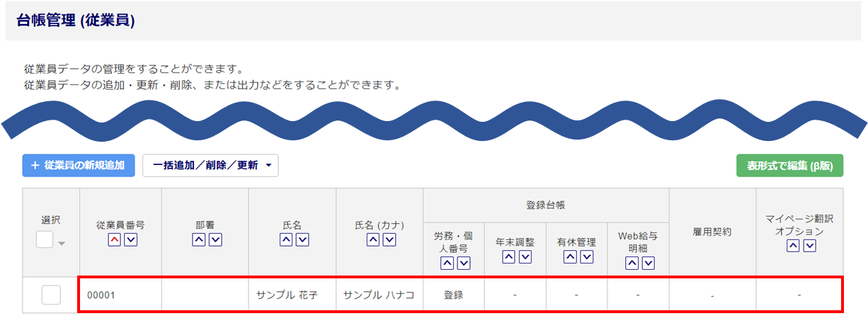The width and height of the screenshot is (868, 323).
Task: Open the 選択 header dropdown arrow
Action: point(62,244)
